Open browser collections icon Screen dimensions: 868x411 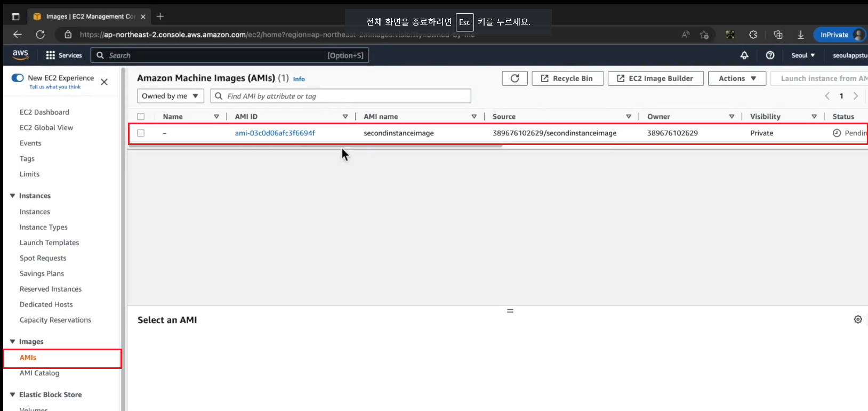point(778,35)
